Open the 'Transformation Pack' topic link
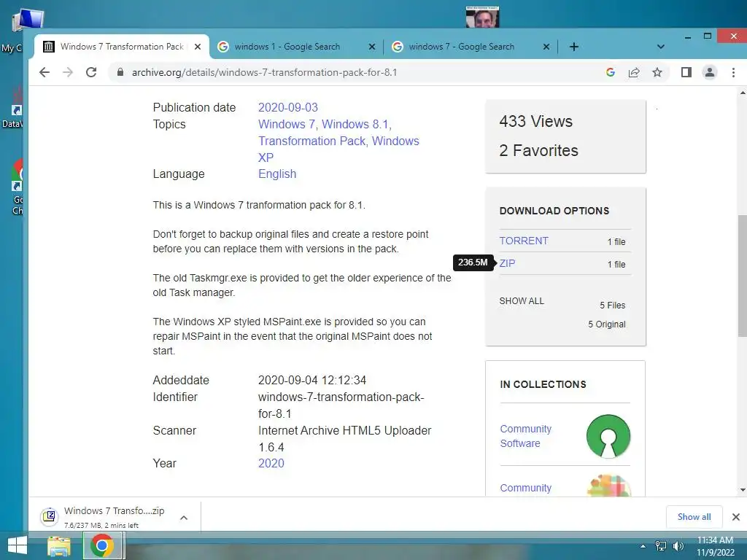 click(x=311, y=141)
